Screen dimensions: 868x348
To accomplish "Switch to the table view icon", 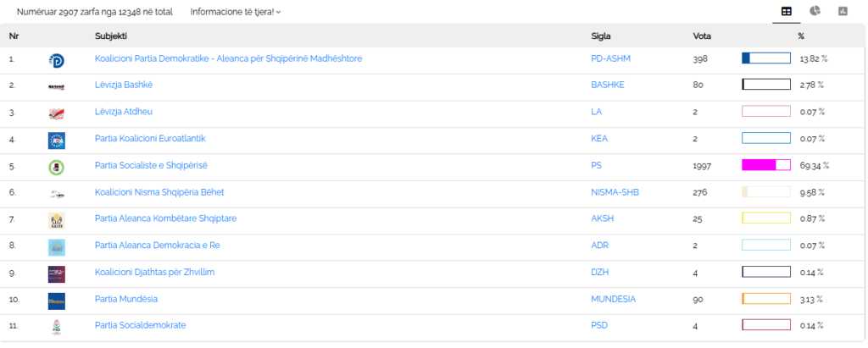I will 787,12.
